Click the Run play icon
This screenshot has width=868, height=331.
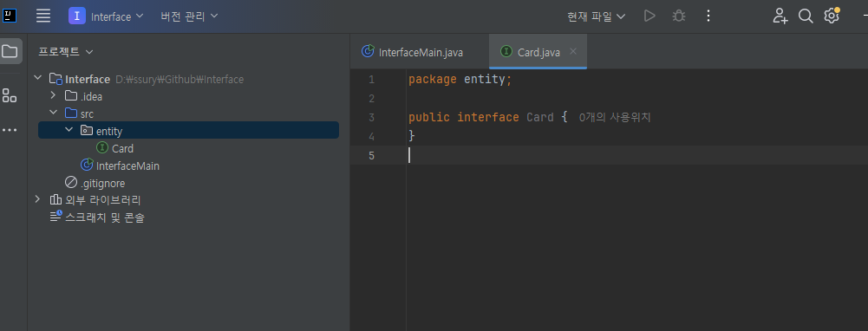(649, 16)
